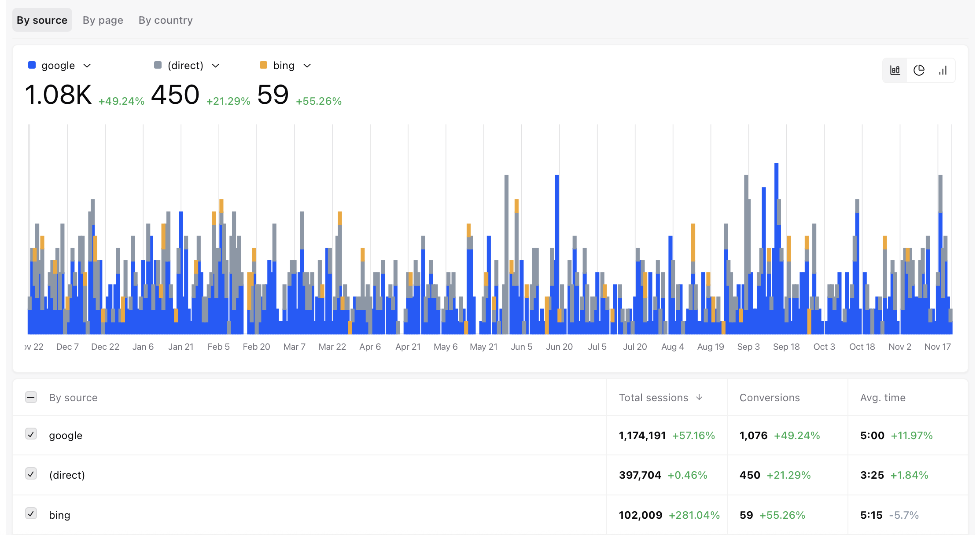Sort by Conversions column header
The image size is (980, 535).
tap(769, 398)
